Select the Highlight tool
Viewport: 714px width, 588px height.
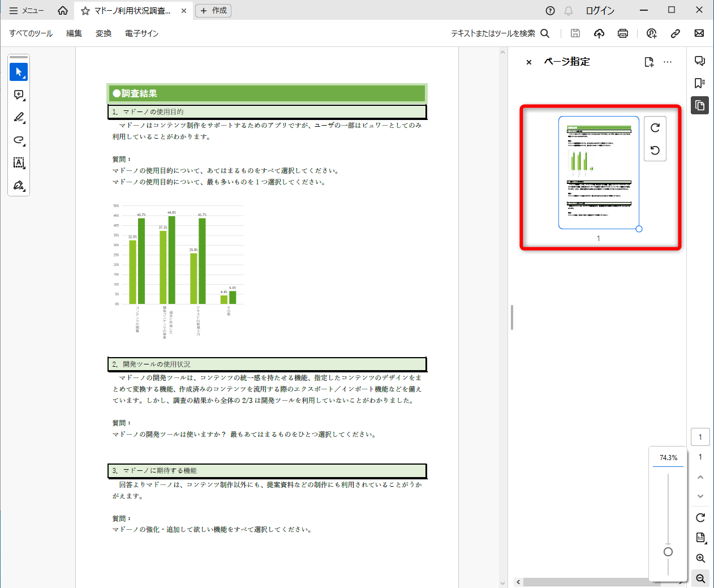19,118
